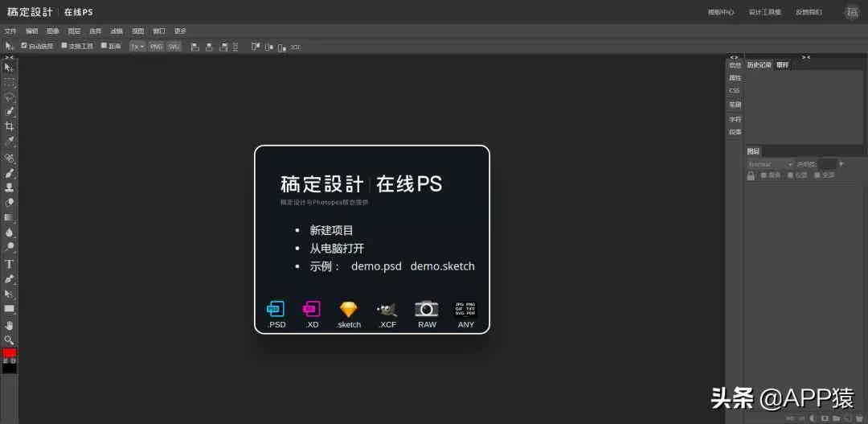Open the 1x scale dropdown
Viewport: 868px width, 424px height.
(x=137, y=47)
